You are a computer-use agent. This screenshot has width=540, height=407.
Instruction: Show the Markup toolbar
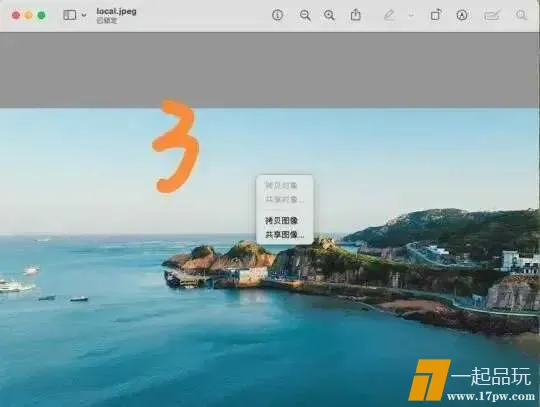point(462,15)
